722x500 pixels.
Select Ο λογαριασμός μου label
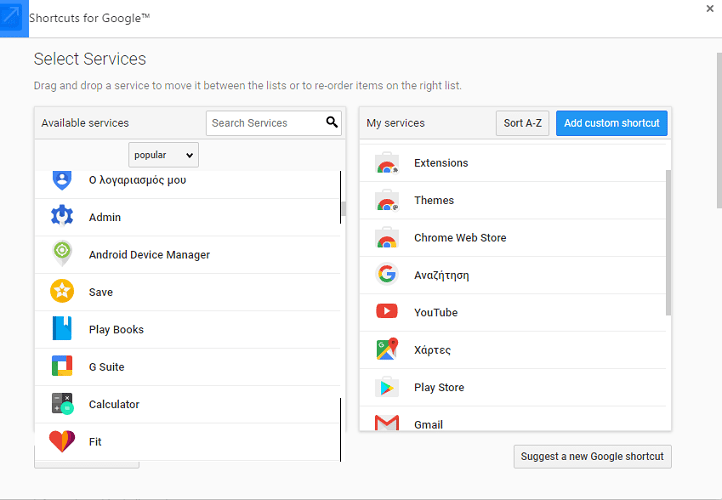(137, 180)
